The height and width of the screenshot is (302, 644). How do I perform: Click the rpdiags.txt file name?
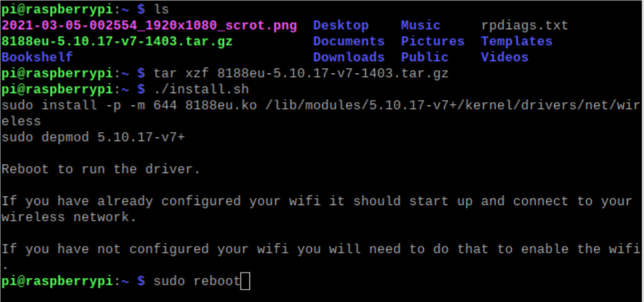[x=524, y=26]
